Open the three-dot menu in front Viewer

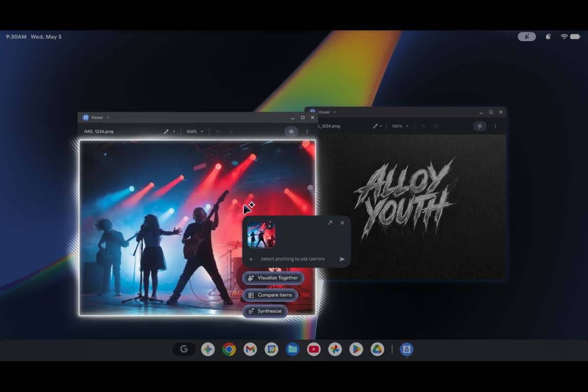point(307,132)
